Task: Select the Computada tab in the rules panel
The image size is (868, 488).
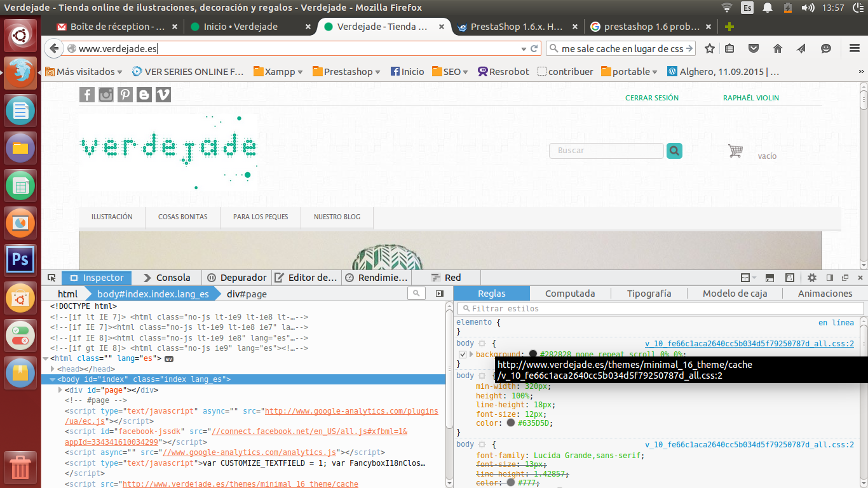Action: 570,294
